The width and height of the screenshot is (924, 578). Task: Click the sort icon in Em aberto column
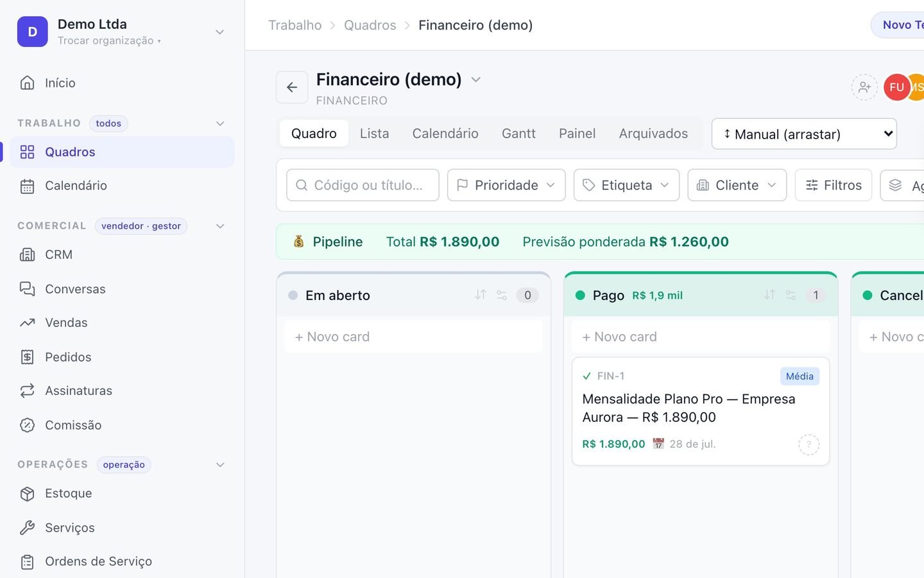click(x=481, y=295)
